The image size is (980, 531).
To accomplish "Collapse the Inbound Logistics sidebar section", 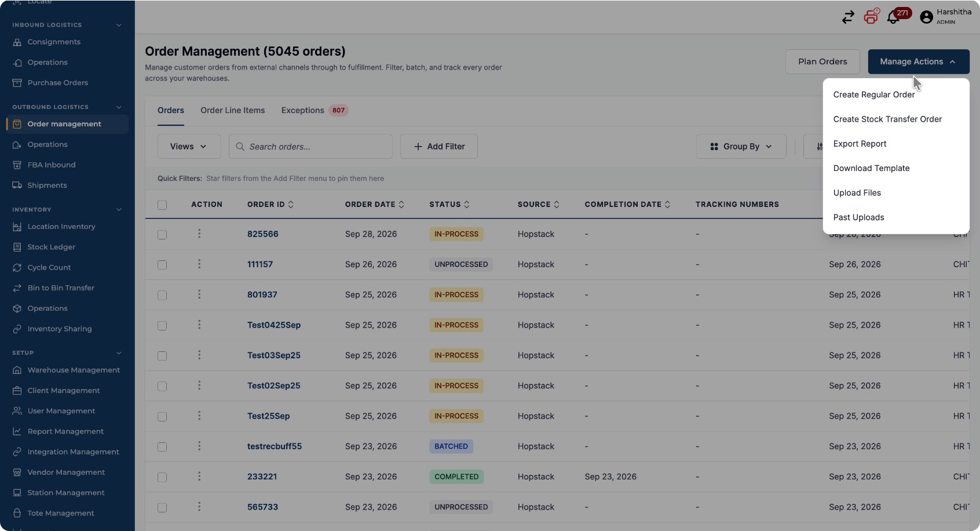I will pos(119,25).
